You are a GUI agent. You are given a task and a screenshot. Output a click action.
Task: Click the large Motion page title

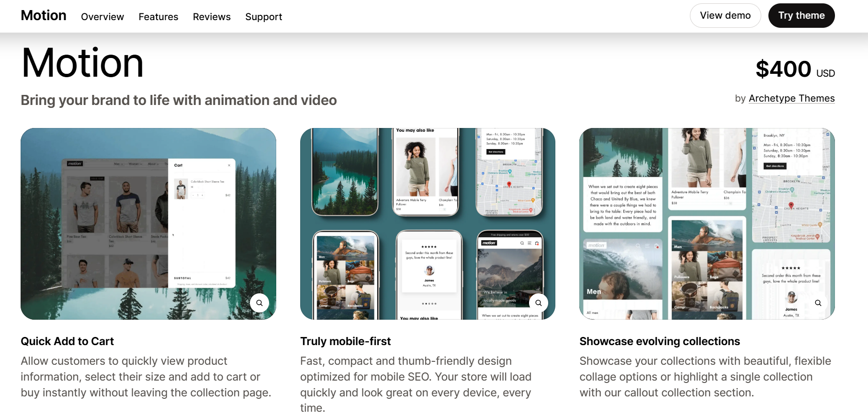(x=82, y=63)
